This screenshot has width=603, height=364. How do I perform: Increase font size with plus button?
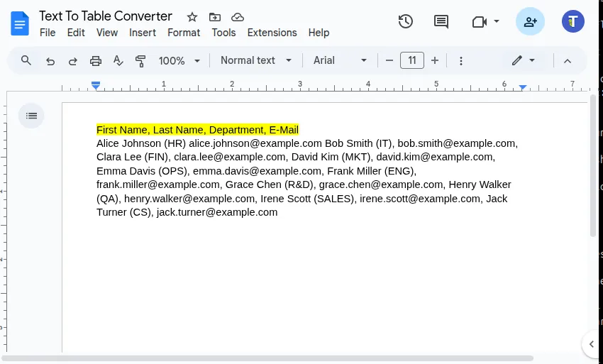[x=435, y=60]
